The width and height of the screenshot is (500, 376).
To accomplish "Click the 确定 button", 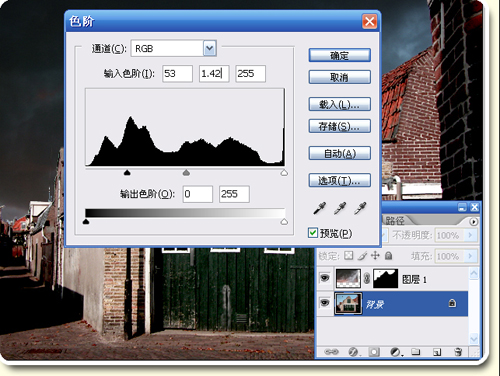I will coord(340,55).
